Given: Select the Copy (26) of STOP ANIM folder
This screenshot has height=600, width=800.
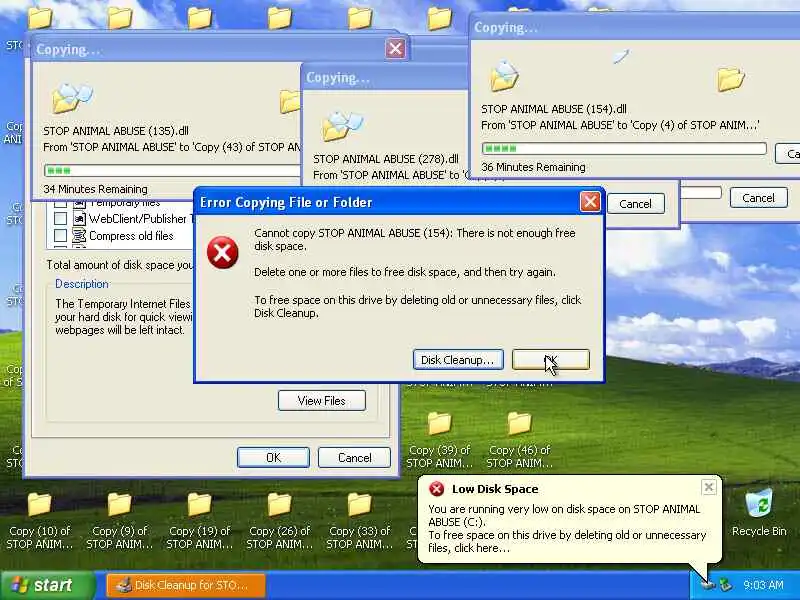Looking at the screenshot, I should (280, 521).
